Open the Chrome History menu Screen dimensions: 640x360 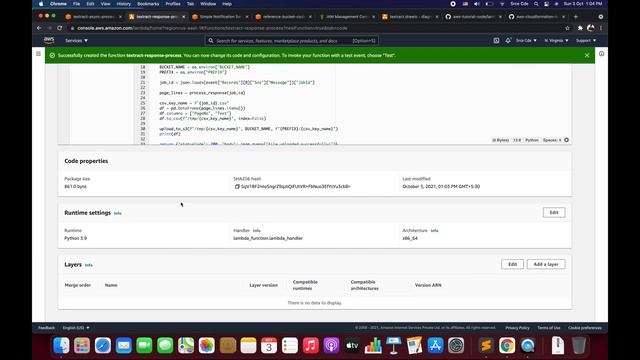(124, 4)
